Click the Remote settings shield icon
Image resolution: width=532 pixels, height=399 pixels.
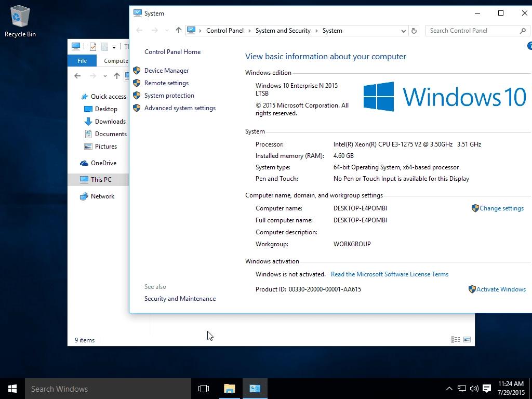pyautogui.click(x=137, y=83)
